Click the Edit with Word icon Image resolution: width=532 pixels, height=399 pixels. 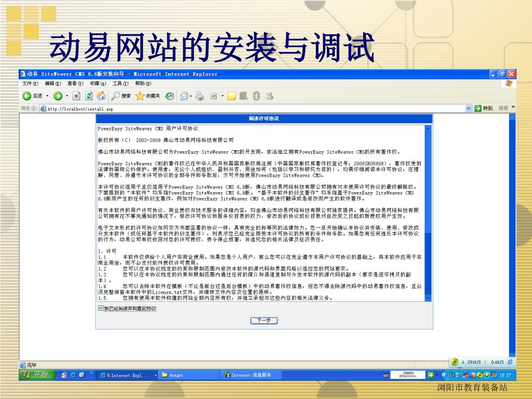pos(214,96)
